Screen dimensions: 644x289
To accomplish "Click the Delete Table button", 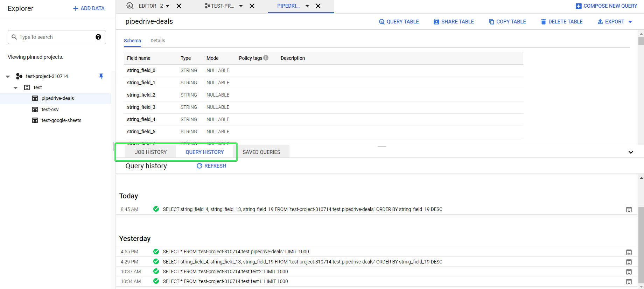I will (562, 22).
